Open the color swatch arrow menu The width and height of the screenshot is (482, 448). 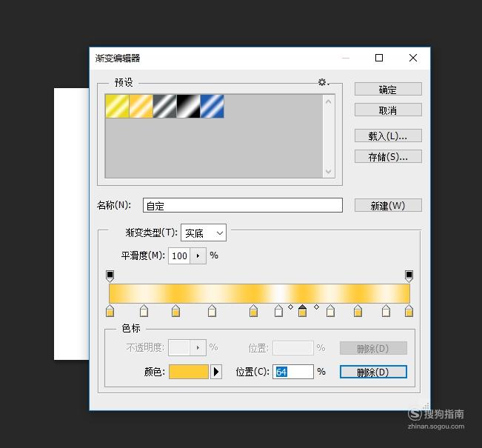pos(216,372)
